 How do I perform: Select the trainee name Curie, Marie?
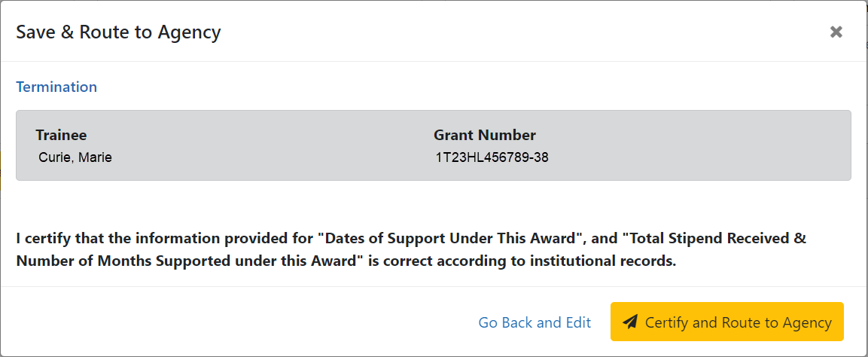click(75, 157)
